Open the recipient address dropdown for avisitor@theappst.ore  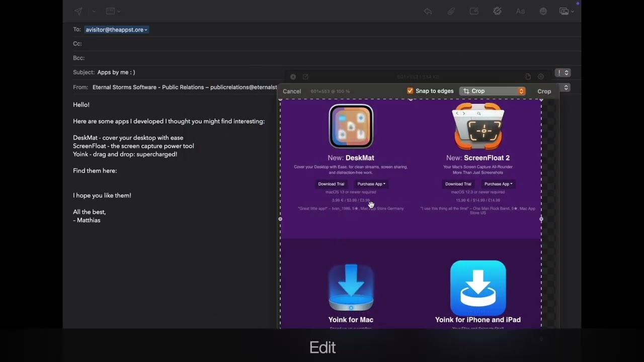tap(146, 30)
